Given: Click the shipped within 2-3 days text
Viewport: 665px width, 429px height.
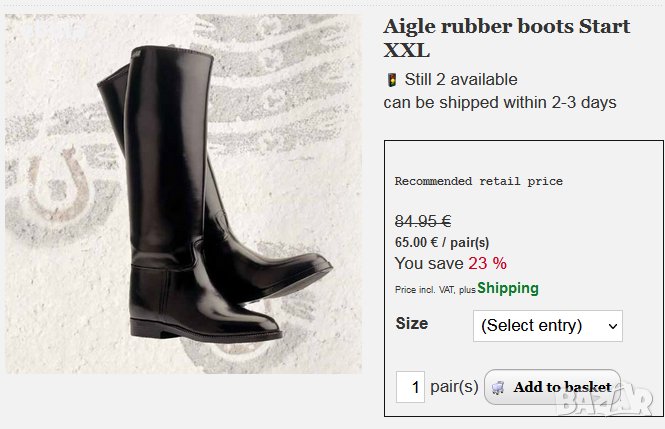Looking at the screenshot, I should tap(500, 102).
